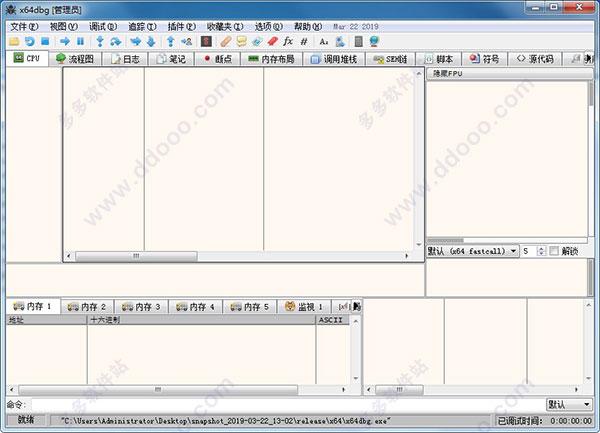Image resolution: width=600 pixels, height=433 pixels.
Task: Open the 帮助 menu
Action: coord(308,27)
